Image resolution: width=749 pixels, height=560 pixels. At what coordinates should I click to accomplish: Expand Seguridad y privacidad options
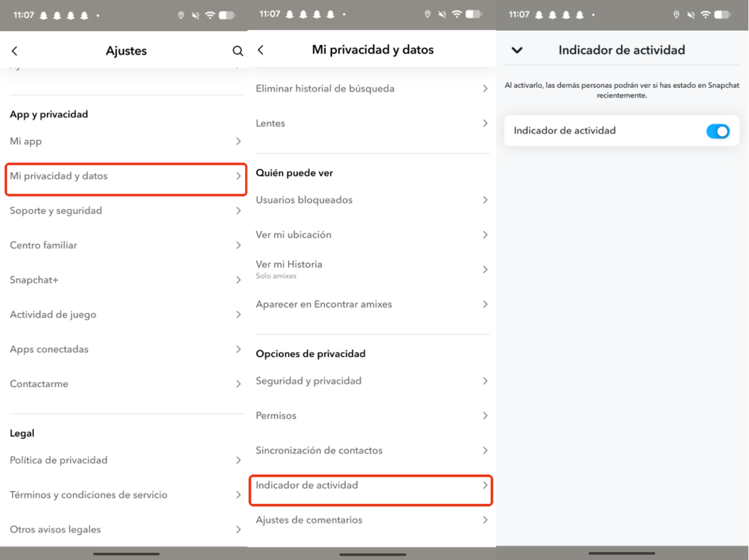(x=373, y=380)
